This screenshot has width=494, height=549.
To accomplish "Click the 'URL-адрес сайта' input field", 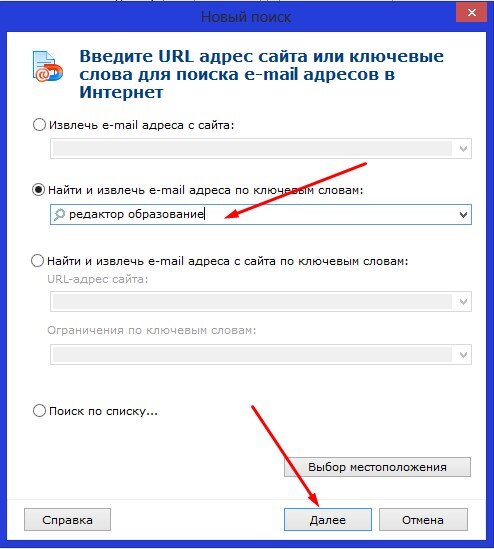I will (261, 301).
